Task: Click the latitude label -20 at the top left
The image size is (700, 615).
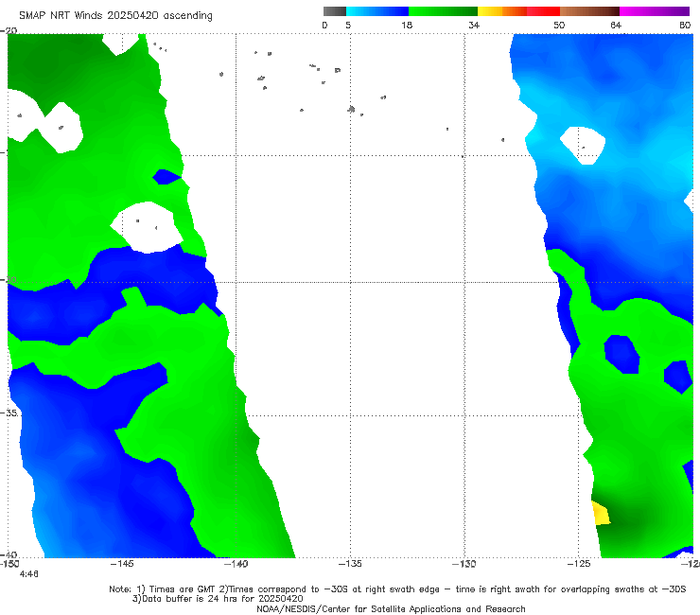Action: (9, 30)
